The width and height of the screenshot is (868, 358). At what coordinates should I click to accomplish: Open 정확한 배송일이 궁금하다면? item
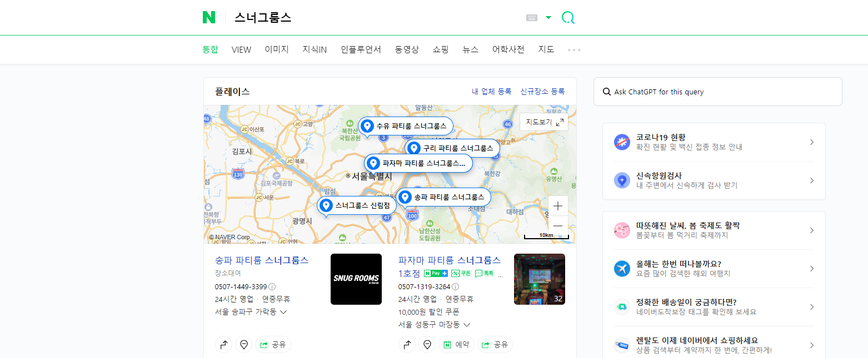[x=714, y=307]
